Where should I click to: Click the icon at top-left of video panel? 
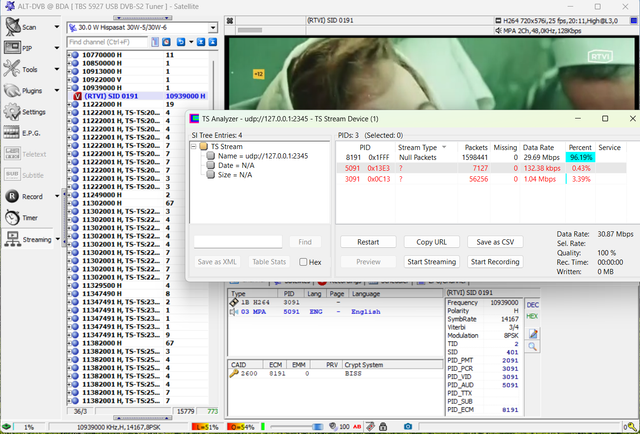[230, 20]
